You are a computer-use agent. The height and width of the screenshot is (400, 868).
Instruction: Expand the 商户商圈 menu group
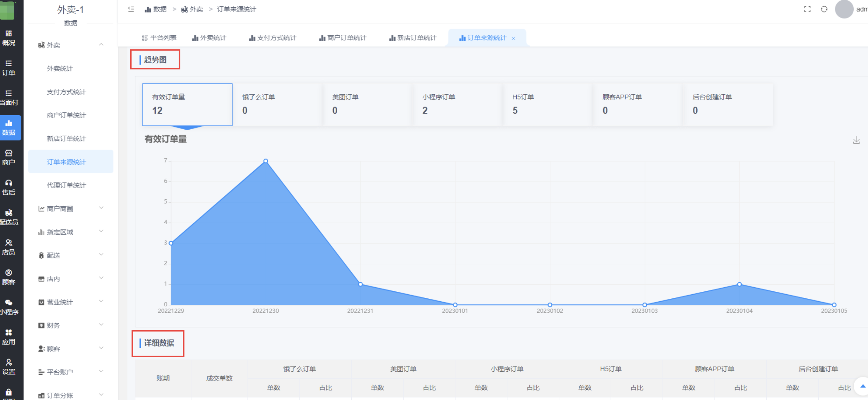tap(71, 208)
